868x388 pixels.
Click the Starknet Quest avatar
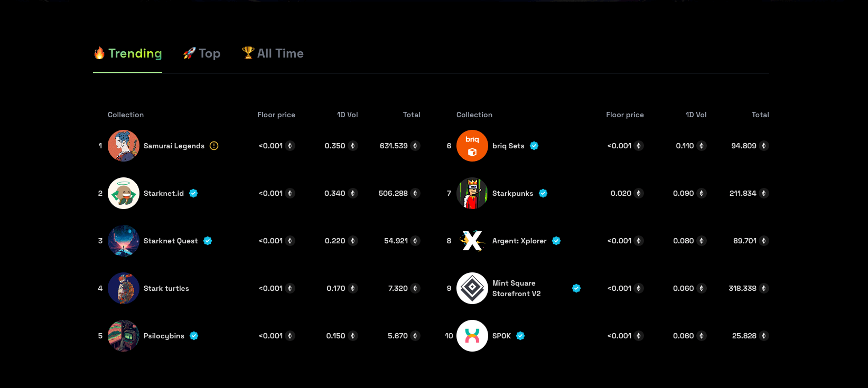point(124,241)
